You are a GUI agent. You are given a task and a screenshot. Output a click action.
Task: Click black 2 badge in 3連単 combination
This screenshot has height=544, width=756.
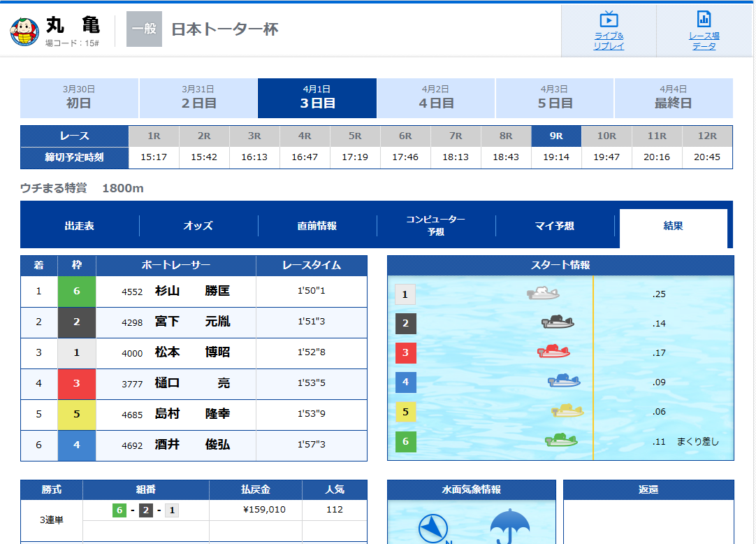[145, 510]
